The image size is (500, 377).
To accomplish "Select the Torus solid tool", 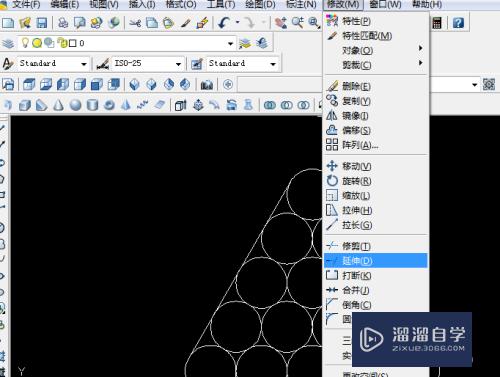I will [x=109, y=105].
